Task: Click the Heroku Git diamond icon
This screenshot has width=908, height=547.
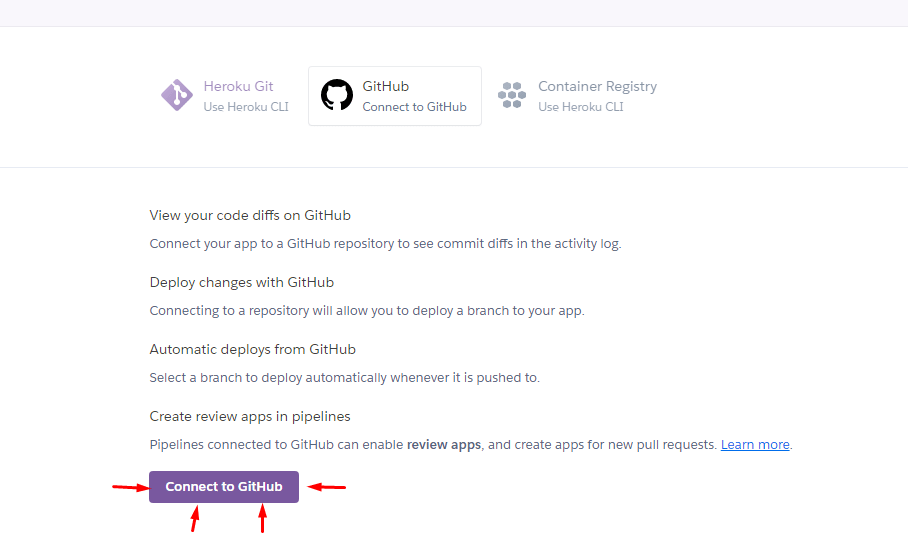Action: click(x=177, y=95)
